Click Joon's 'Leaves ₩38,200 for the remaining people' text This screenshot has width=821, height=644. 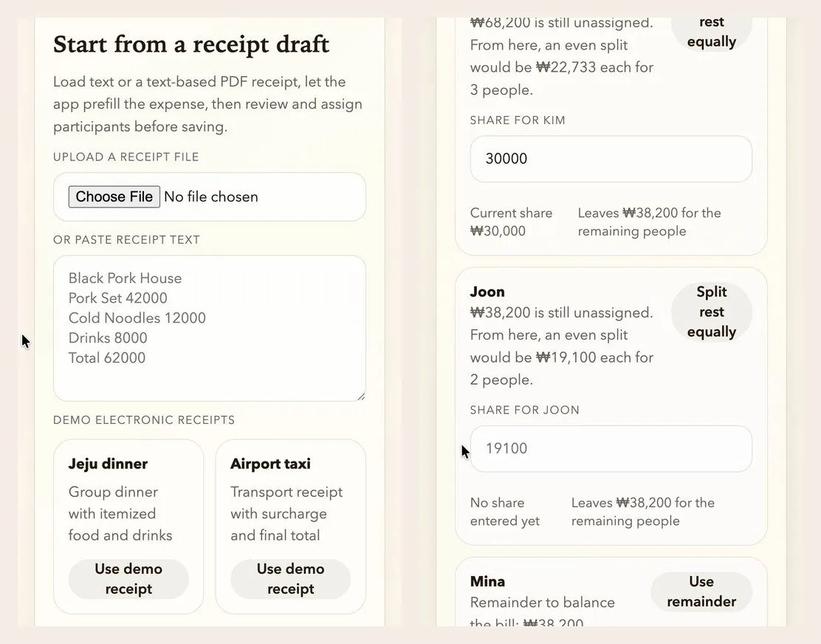[x=643, y=512]
